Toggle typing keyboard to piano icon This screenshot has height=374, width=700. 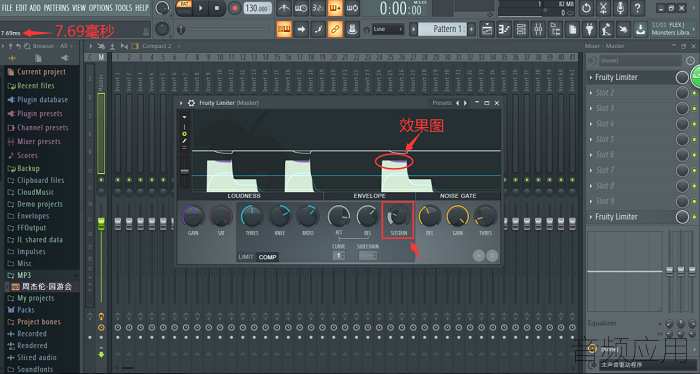284,29
